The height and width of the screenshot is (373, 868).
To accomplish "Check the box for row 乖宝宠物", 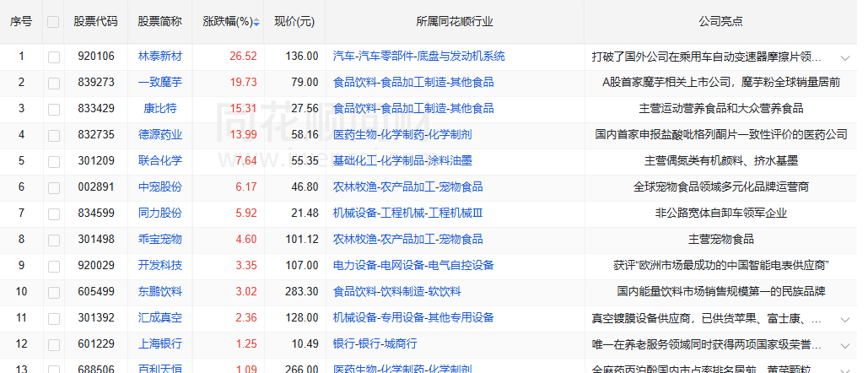I will 54,241.
